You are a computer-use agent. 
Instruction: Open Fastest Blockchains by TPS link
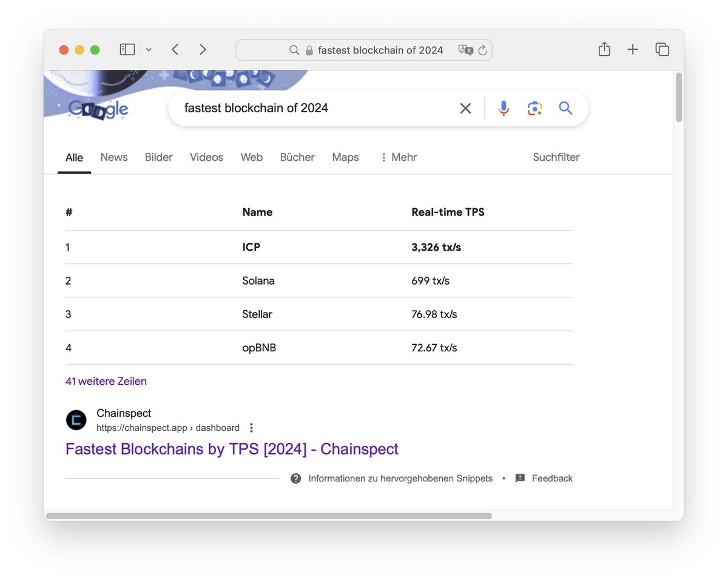click(232, 449)
